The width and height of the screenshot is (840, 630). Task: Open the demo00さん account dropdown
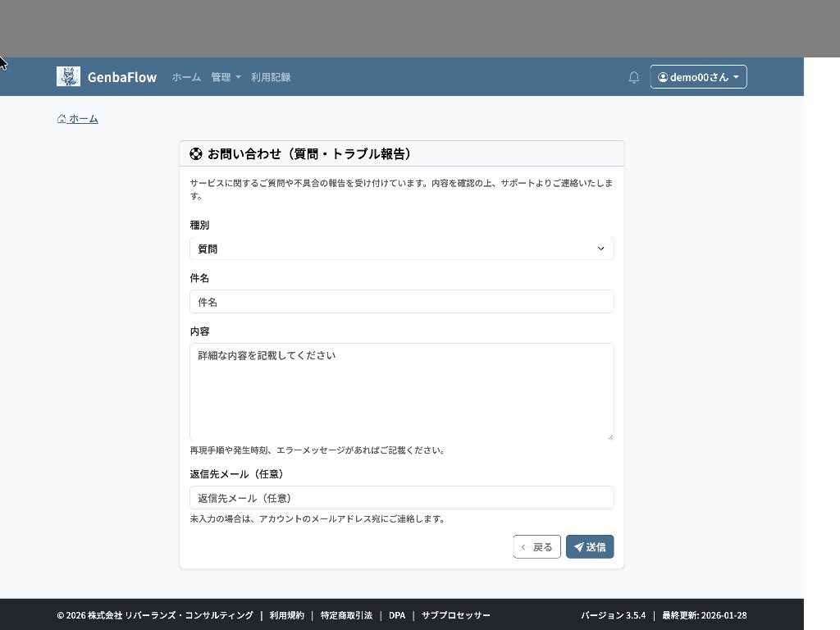(x=698, y=76)
